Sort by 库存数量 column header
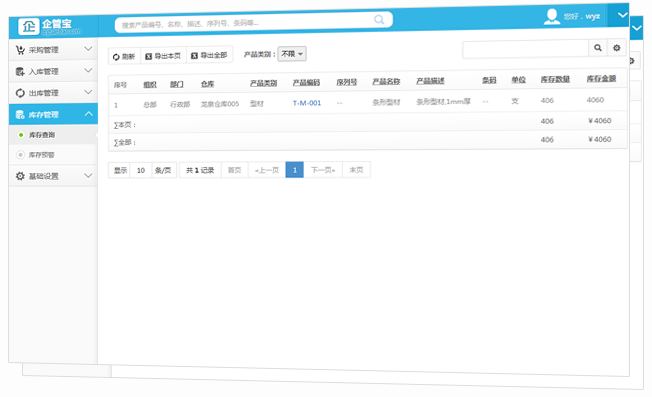The image size is (652, 397). coord(555,79)
